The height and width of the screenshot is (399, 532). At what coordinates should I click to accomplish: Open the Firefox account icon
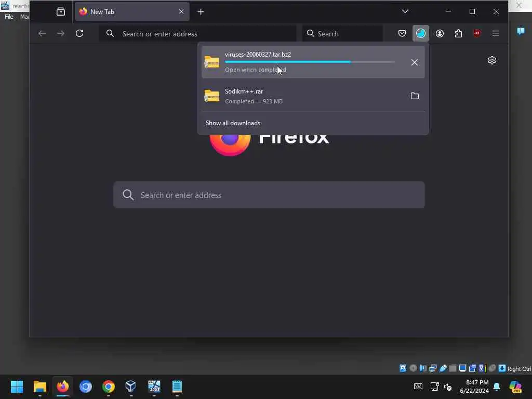click(x=440, y=33)
